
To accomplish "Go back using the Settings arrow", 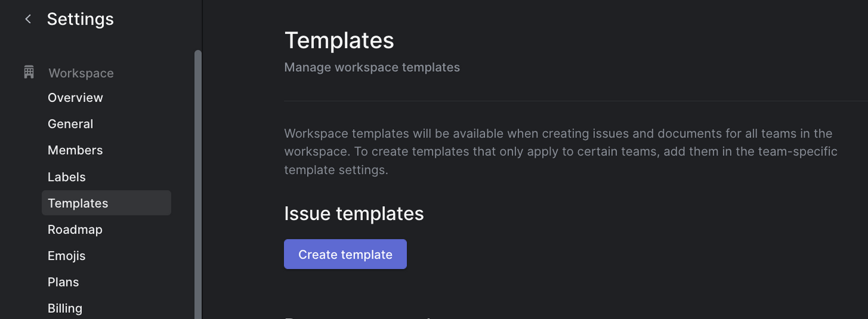I will pos(28,19).
